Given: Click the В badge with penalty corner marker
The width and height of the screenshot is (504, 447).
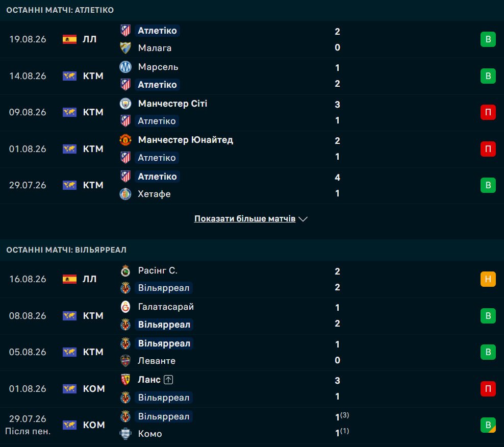Looking at the screenshot, I should tap(488, 425).
